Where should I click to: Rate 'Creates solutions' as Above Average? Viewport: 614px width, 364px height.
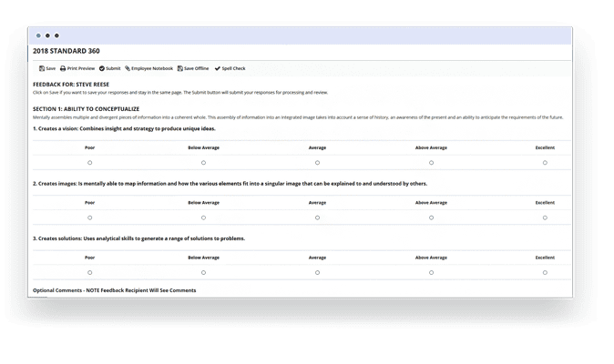pos(431,272)
